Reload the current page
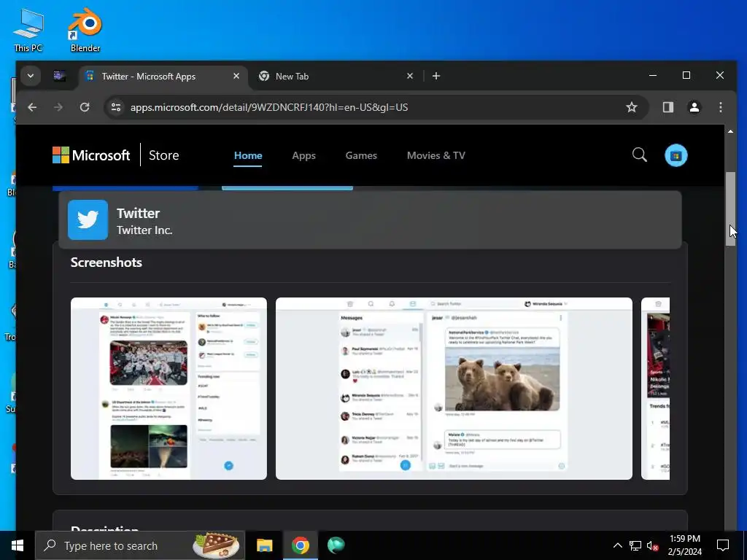 click(85, 108)
